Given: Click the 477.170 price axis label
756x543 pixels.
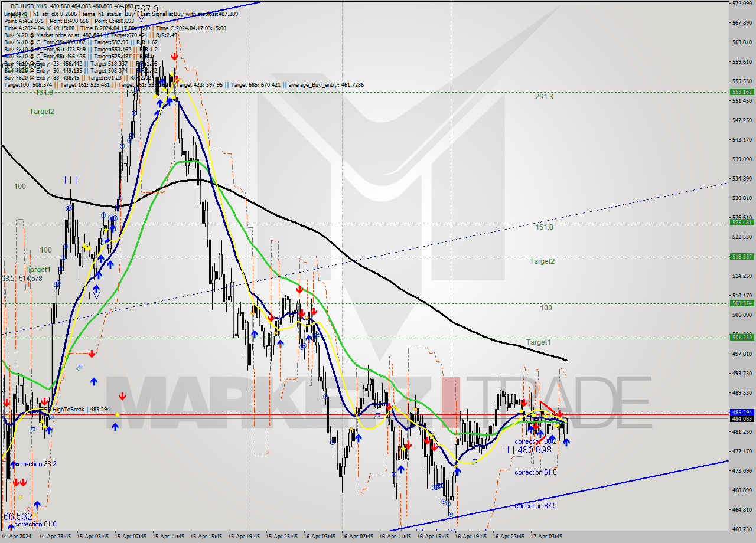Looking at the screenshot, I should [742, 451].
